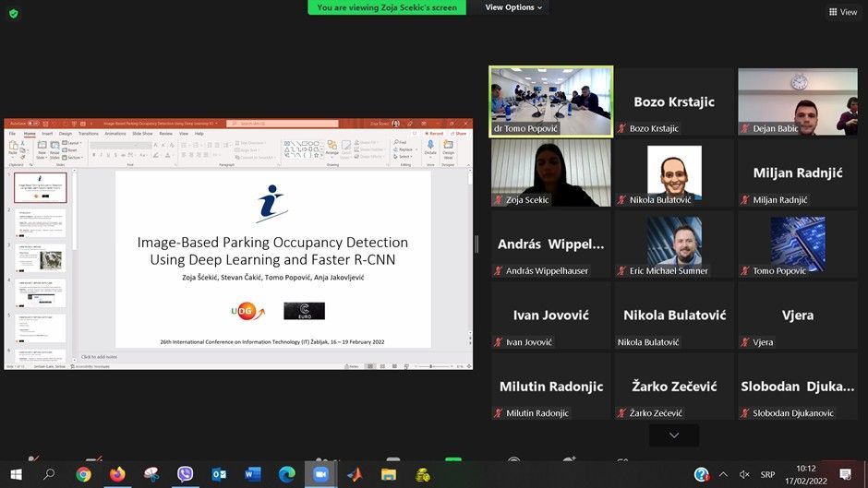Click the green 'You are viewing' screen banner
Screen dimensions: 868x488
pyautogui.click(x=387, y=7)
